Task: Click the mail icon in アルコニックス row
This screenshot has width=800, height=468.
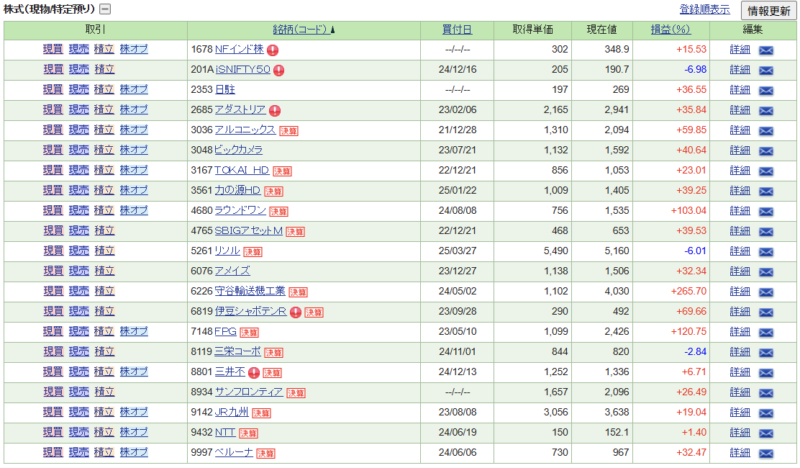Action: tap(766, 131)
